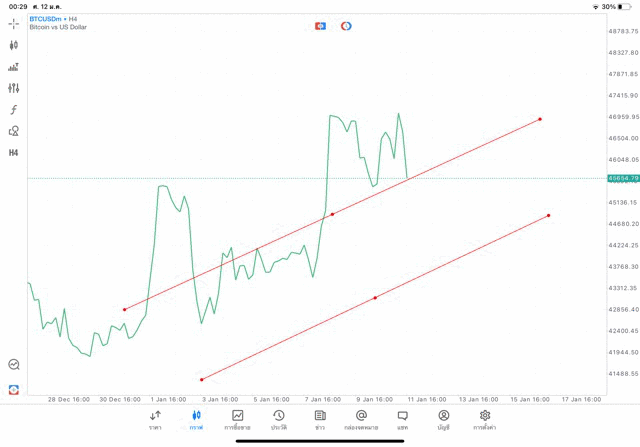Image resolution: width=640 pixels, height=447 pixels.
Task: Switch to the ราคา (Quotes) tab
Action: [x=155, y=419]
